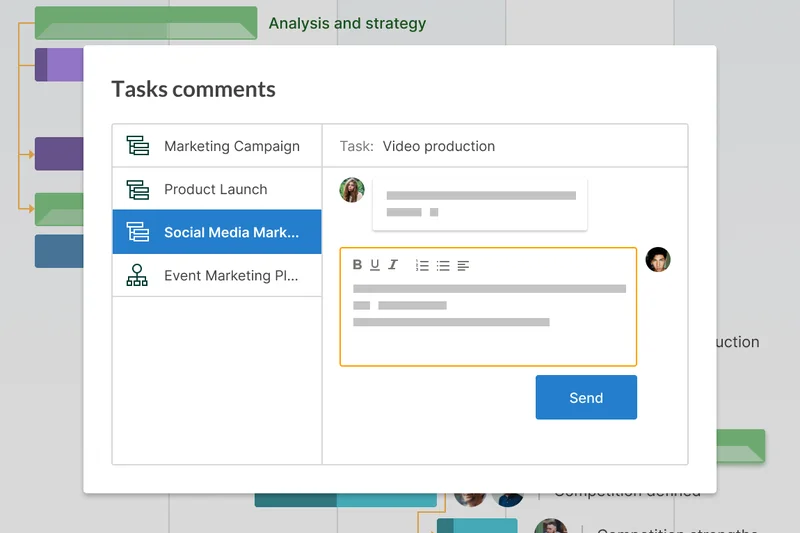The width and height of the screenshot is (800, 533).
Task: Click the female commenter's avatar
Action: pyautogui.click(x=352, y=190)
